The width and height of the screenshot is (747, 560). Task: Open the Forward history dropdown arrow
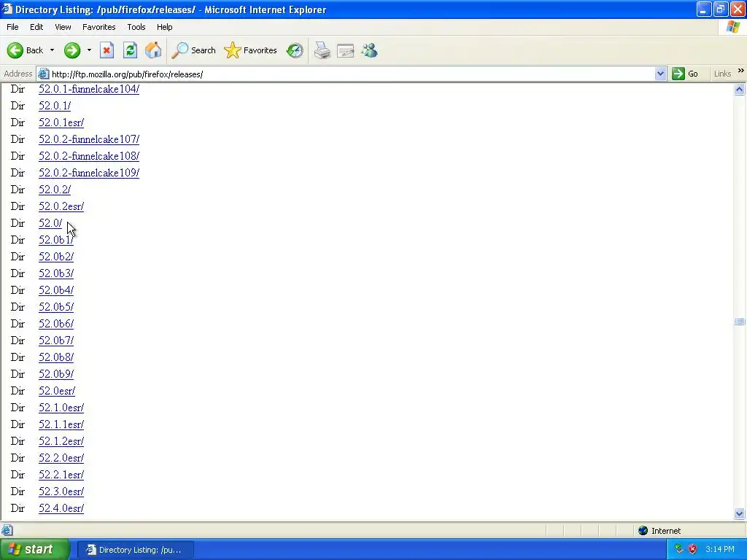[x=89, y=50]
